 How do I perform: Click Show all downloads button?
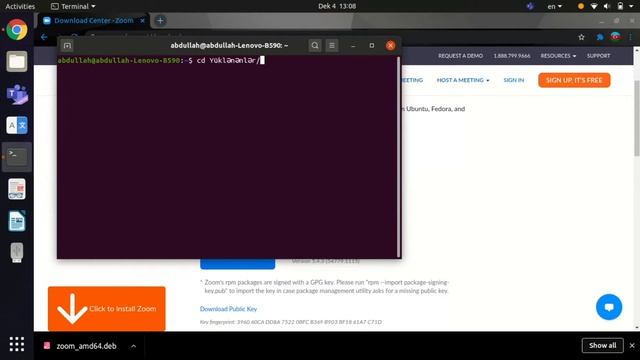pyautogui.click(x=602, y=345)
